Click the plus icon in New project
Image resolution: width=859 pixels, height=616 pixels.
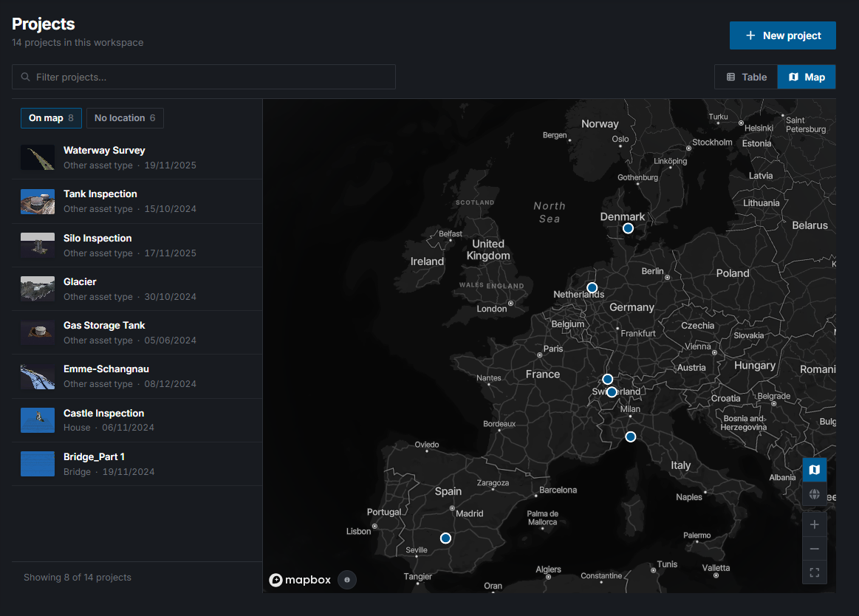[x=750, y=35]
